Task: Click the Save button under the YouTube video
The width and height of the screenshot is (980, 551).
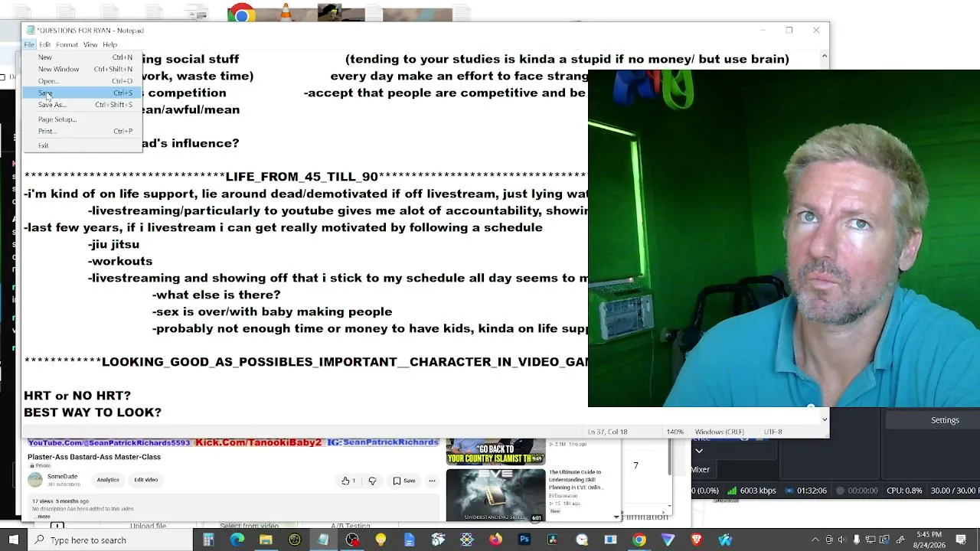Action: pyautogui.click(x=404, y=481)
